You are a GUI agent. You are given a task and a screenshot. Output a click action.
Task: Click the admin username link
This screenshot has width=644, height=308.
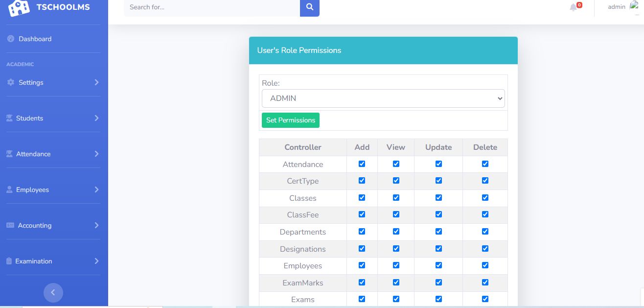(x=617, y=7)
